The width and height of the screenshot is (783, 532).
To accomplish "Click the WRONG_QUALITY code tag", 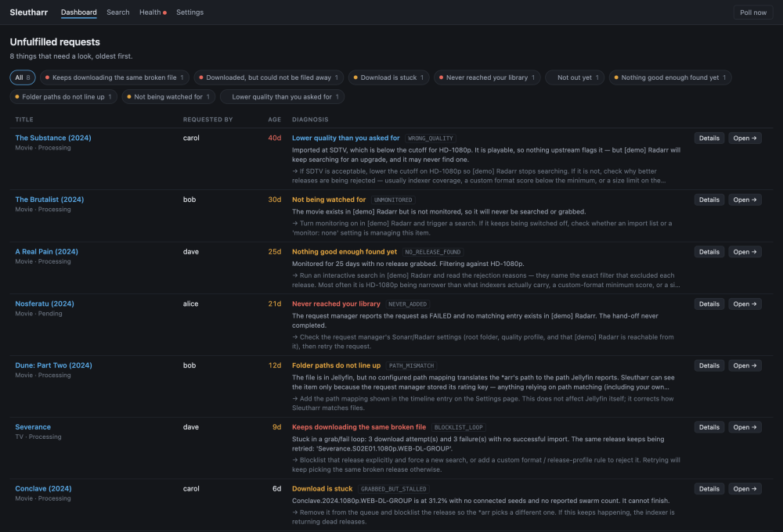I will click(x=431, y=138).
